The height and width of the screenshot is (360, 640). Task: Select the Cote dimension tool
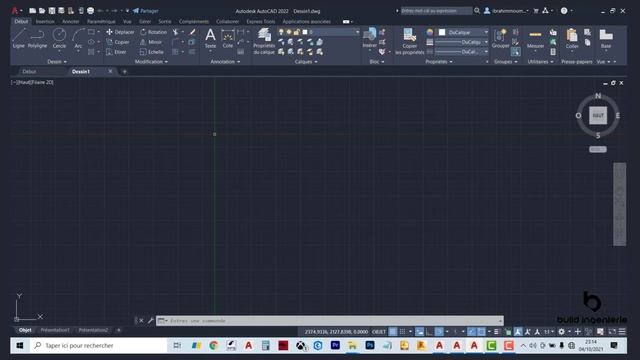coord(228,38)
